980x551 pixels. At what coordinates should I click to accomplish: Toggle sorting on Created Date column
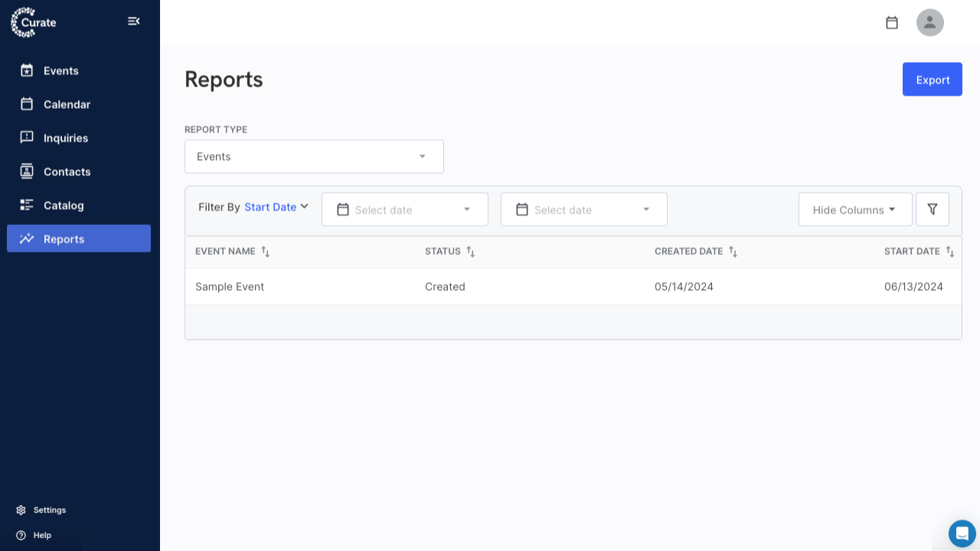click(733, 251)
